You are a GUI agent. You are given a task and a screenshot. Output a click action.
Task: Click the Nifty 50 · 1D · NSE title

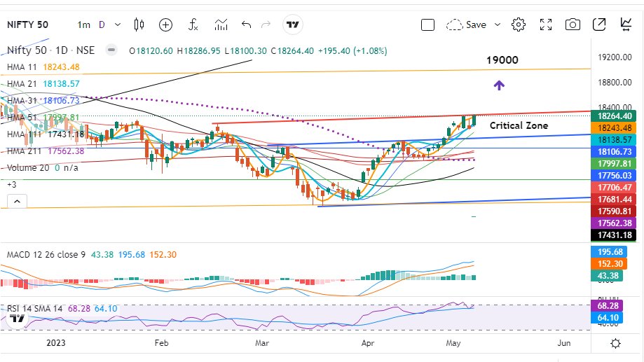tap(51, 50)
